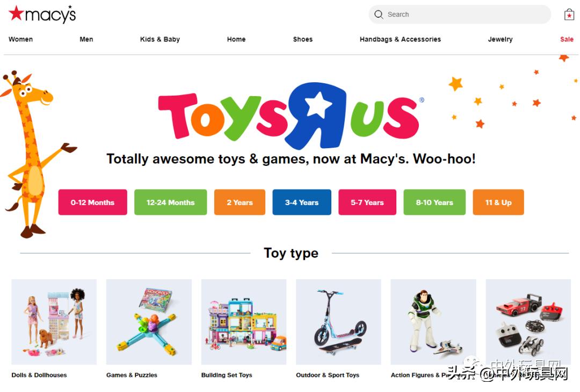Open the remote control vehicles thumbnail
This screenshot has height=392, width=580.
point(528,322)
